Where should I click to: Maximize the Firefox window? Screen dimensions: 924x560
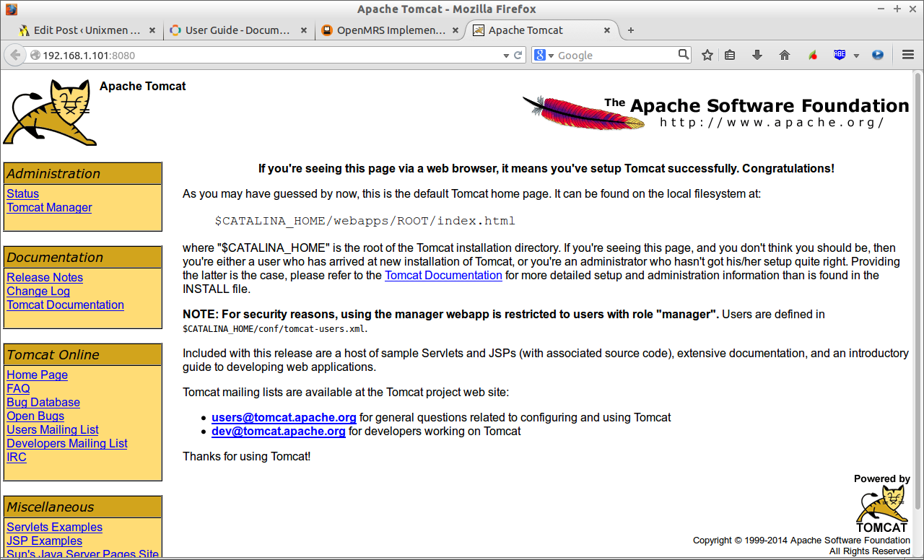coord(897,9)
